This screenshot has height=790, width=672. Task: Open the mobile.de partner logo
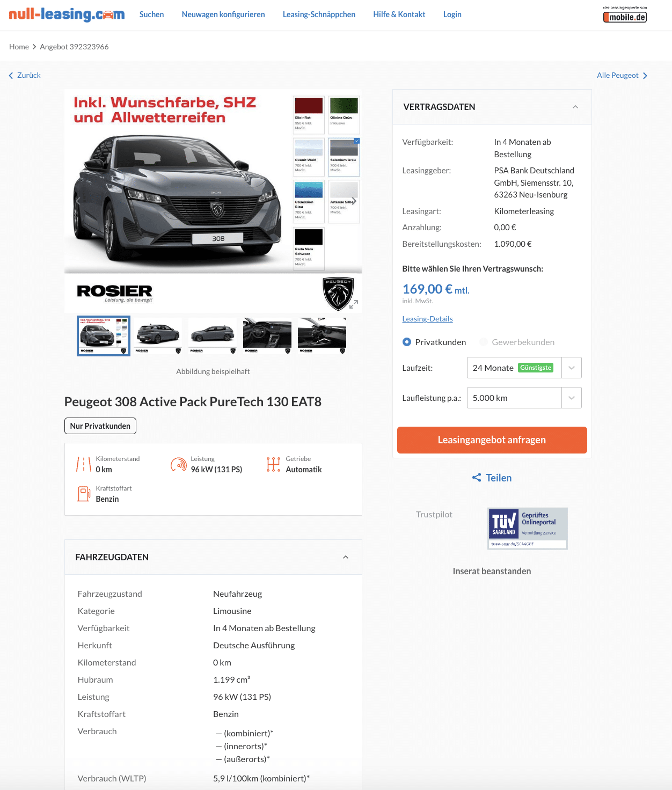pyautogui.click(x=625, y=14)
